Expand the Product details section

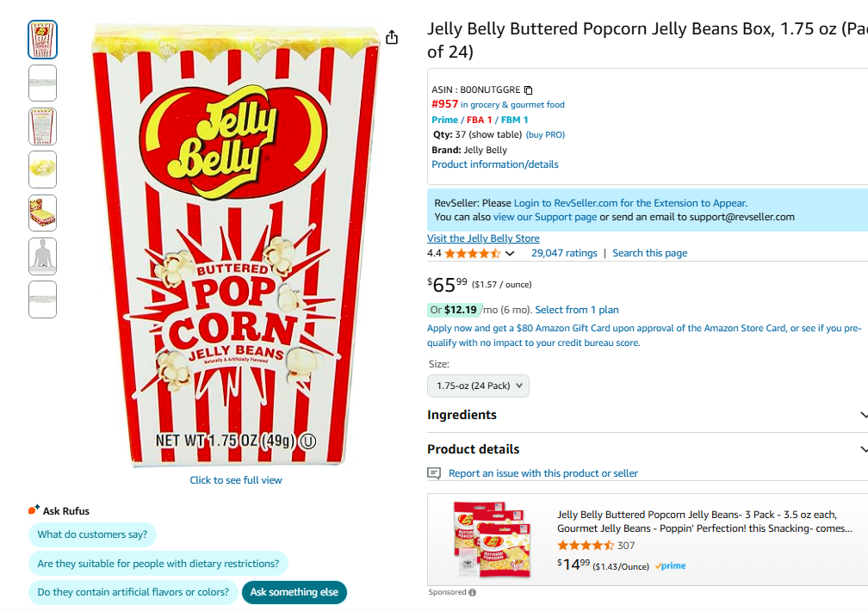pyautogui.click(x=648, y=449)
